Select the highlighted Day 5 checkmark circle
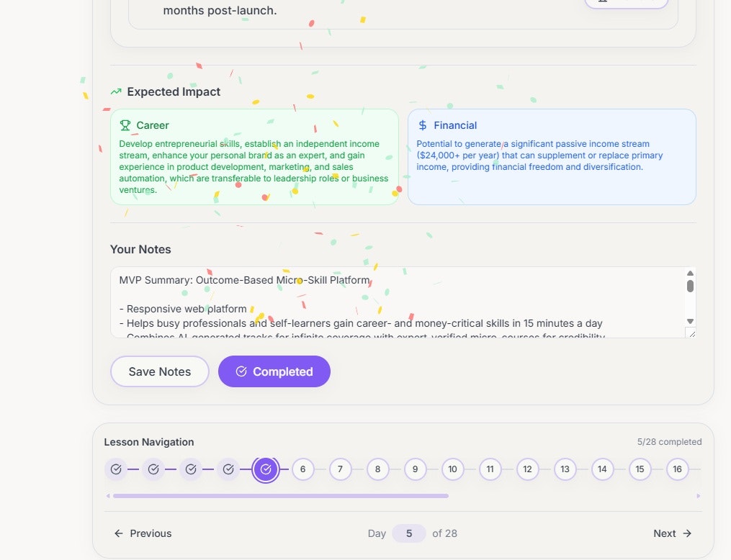This screenshot has width=731, height=560. 265,469
